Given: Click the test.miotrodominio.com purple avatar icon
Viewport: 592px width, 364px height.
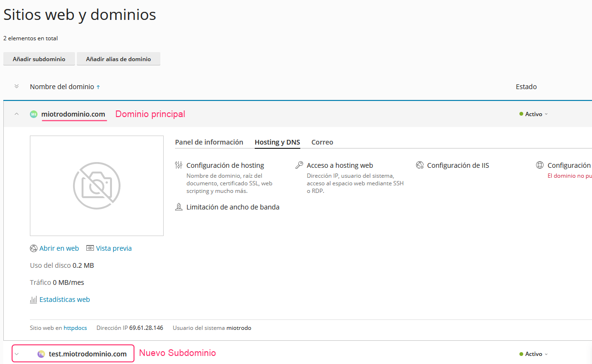Looking at the screenshot, I should click(41, 354).
